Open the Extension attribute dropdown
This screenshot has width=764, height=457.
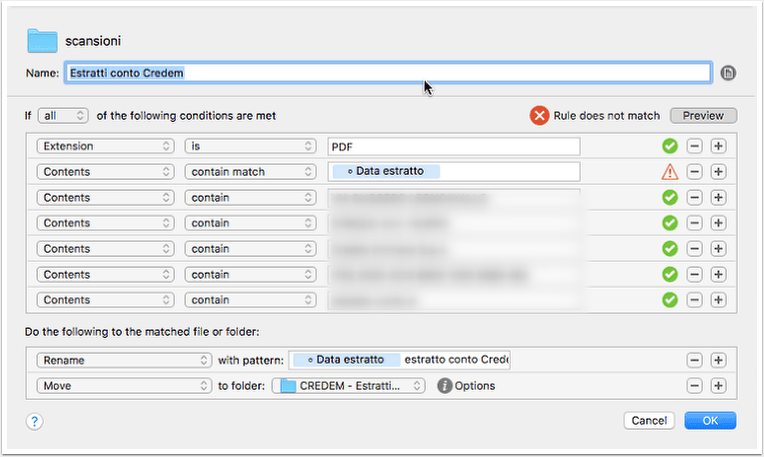point(105,146)
